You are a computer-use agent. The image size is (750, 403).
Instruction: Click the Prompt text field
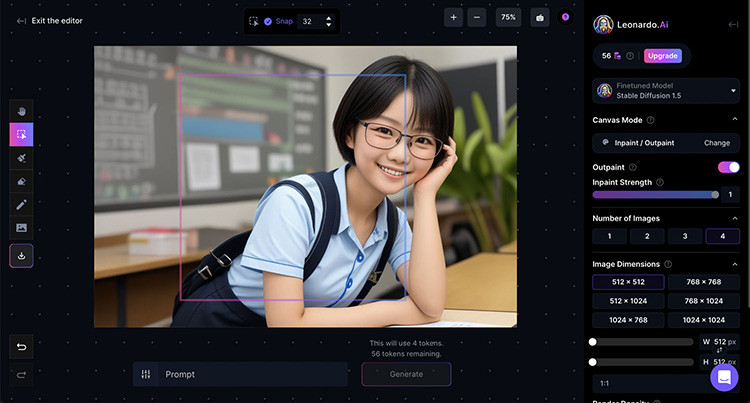coord(254,374)
